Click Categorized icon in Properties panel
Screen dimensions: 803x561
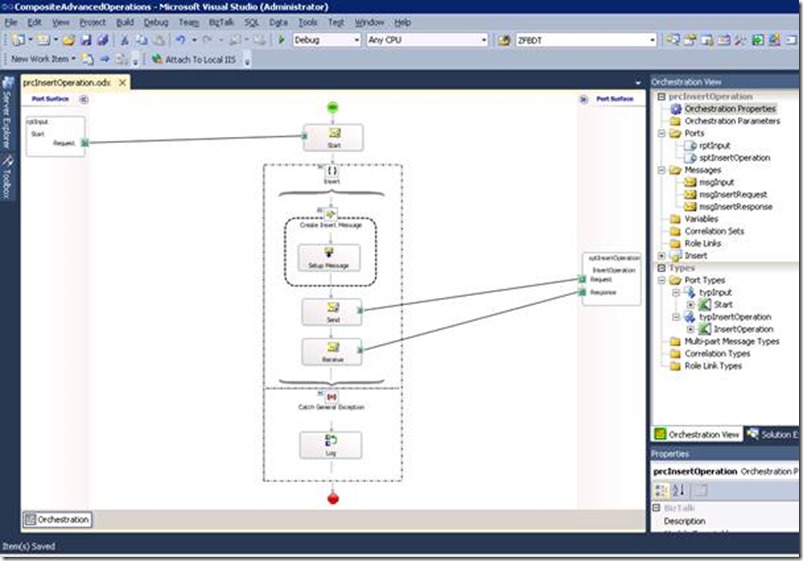click(661, 491)
